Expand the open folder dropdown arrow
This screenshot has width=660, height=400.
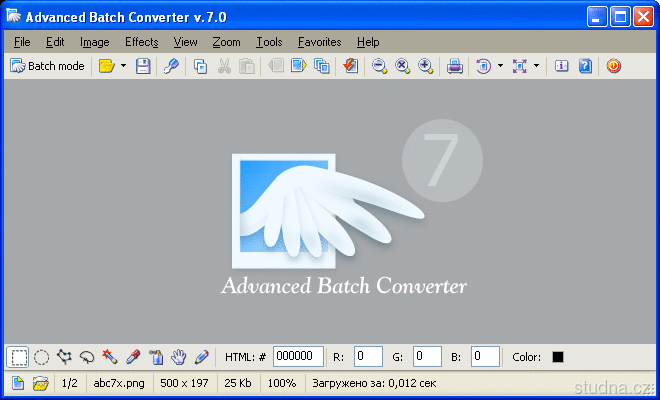point(123,66)
